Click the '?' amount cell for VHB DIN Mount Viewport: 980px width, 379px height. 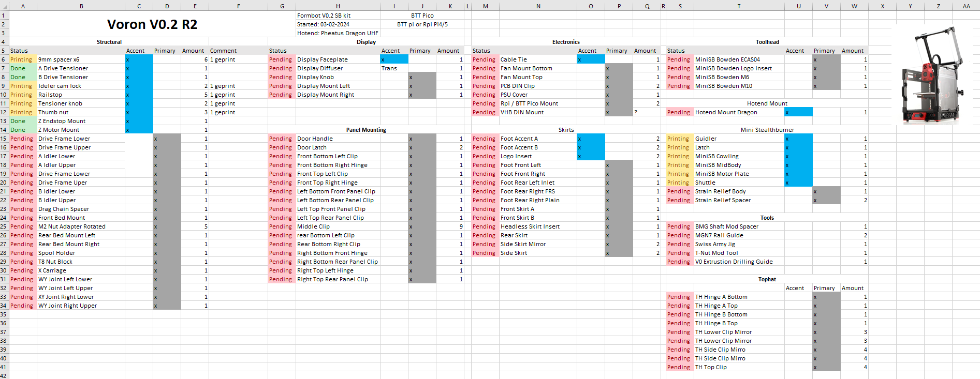pyautogui.click(x=647, y=112)
